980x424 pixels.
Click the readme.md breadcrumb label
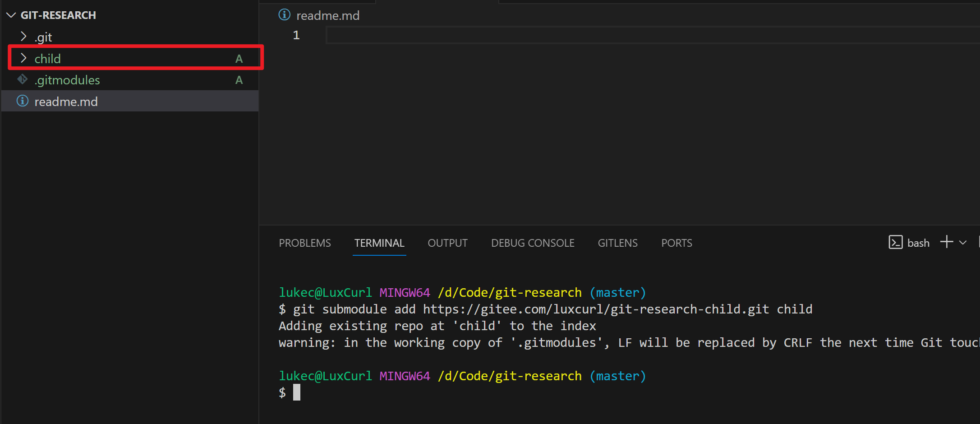click(x=328, y=16)
